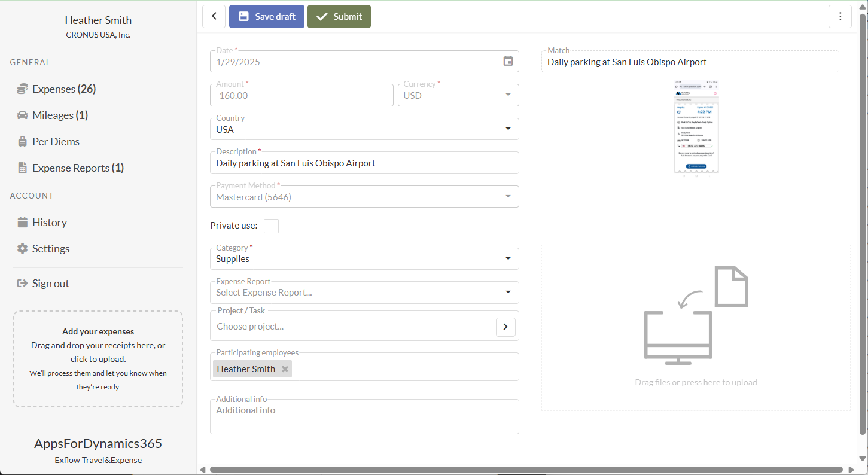868x475 pixels.
Task: Toggle the Private use checkbox
Action: click(x=271, y=226)
